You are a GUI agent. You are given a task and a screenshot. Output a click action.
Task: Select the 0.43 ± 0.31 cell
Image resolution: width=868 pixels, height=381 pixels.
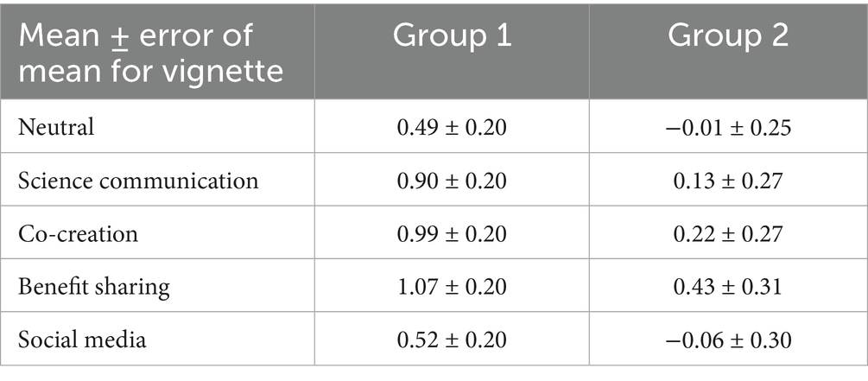coord(727,286)
